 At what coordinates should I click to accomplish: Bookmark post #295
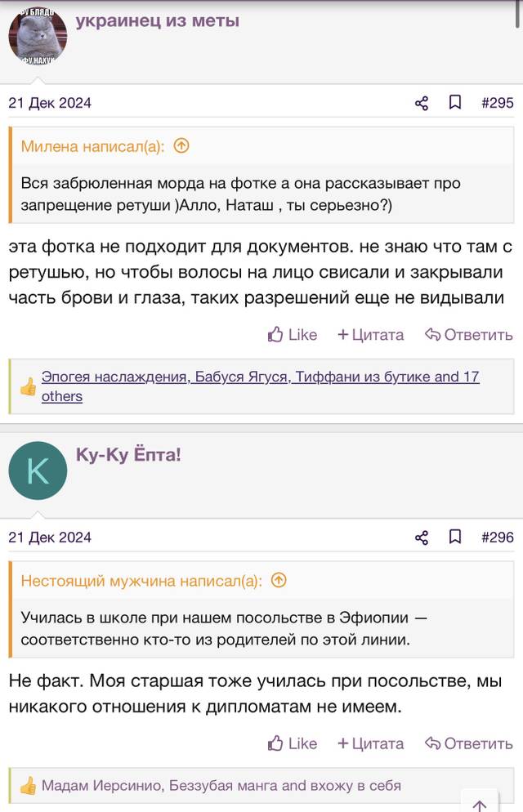(454, 102)
